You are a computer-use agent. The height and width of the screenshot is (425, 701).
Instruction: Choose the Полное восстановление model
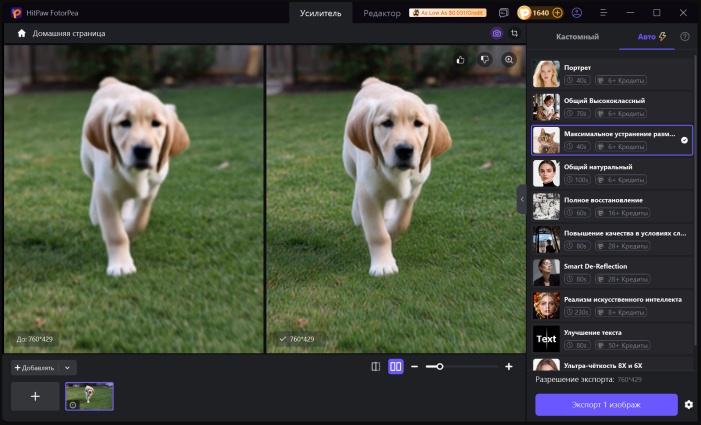click(x=612, y=206)
